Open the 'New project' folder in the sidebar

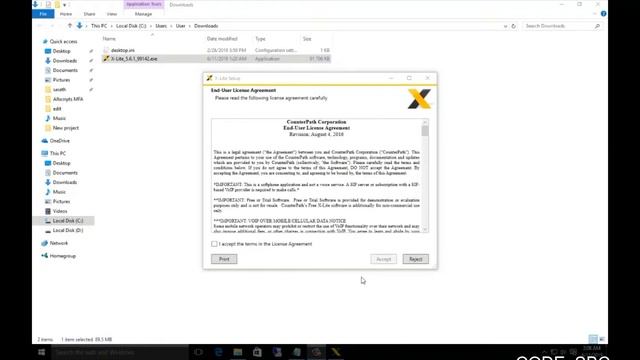pos(66,128)
